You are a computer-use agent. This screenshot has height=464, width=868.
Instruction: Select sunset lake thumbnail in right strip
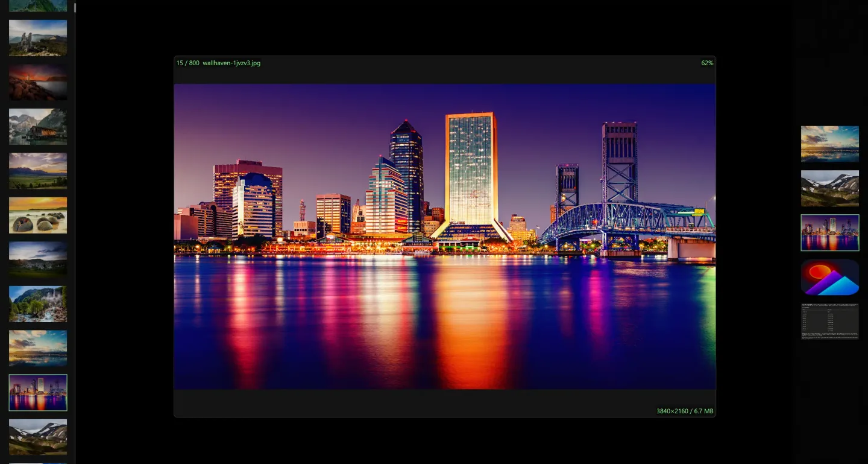[x=830, y=144]
